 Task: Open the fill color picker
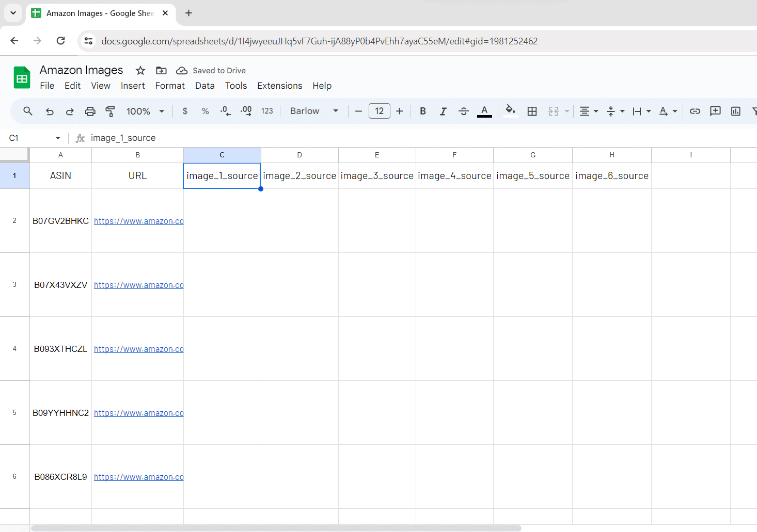(510, 111)
